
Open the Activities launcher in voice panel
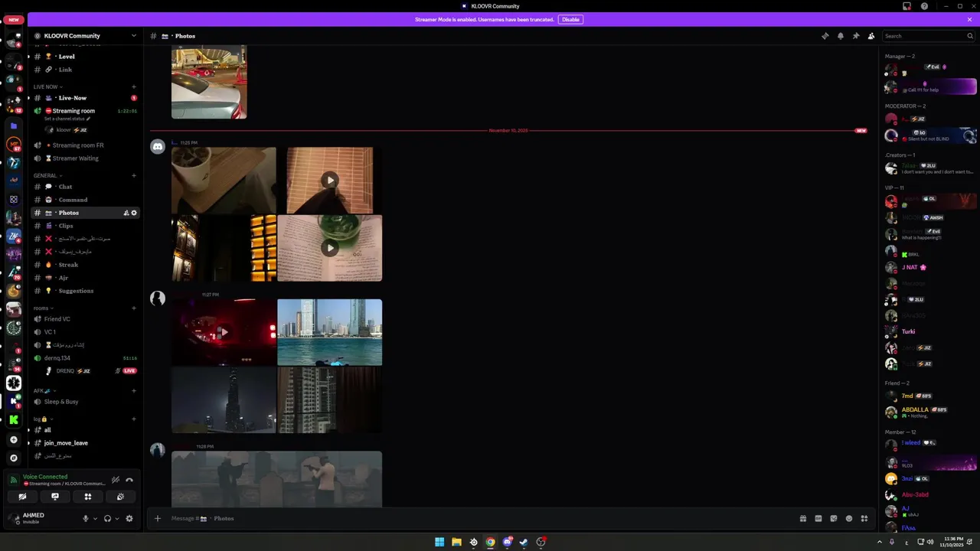88,497
